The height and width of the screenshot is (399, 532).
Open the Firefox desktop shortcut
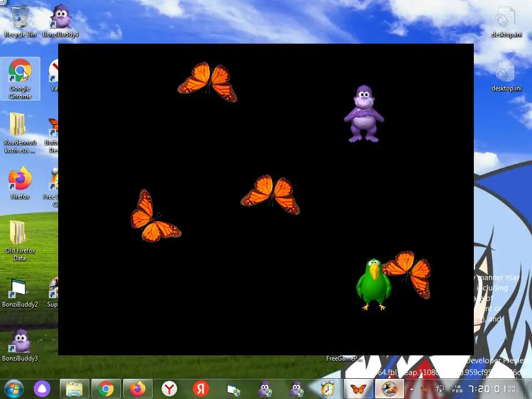click(20, 182)
